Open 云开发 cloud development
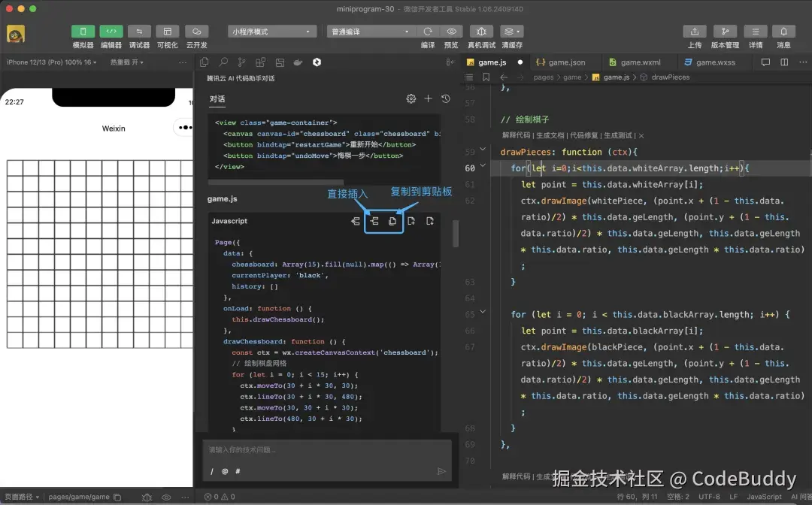 point(196,31)
